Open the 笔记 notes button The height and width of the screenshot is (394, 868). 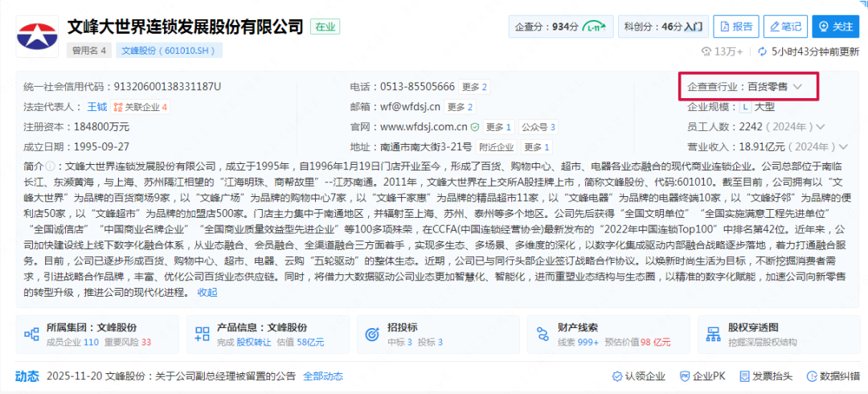(785, 26)
